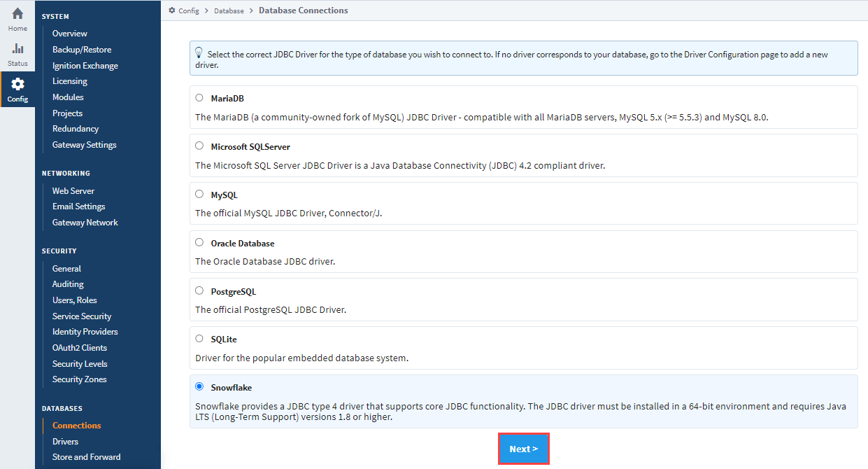The width and height of the screenshot is (868, 469).
Task: Go to Database in the breadcrumb
Action: (229, 10)
